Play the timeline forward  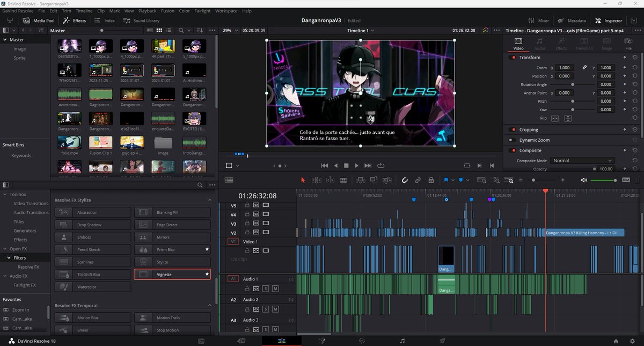click(x=356, y=165)
